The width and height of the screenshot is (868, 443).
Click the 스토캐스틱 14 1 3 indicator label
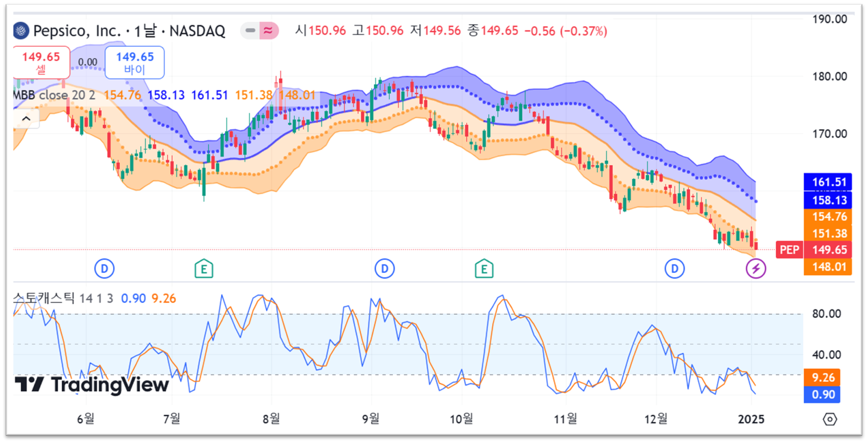click(63, 298)
